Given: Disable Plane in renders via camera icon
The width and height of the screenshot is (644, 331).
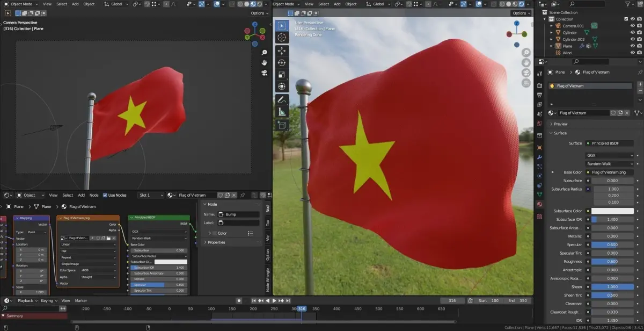Looking at the screenshot, I should click(640, 46).
